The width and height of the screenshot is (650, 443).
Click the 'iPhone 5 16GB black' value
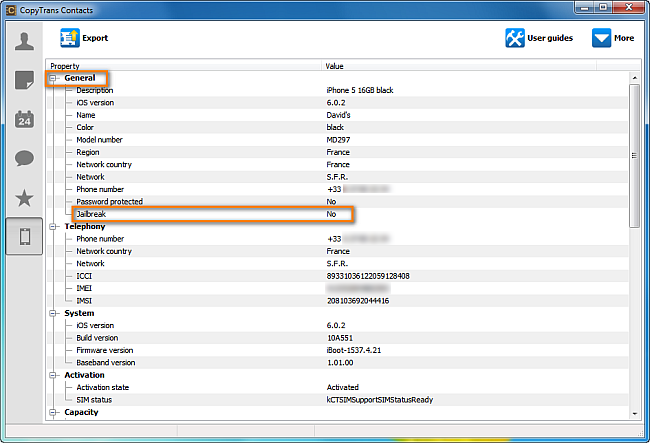click(360, 90)
